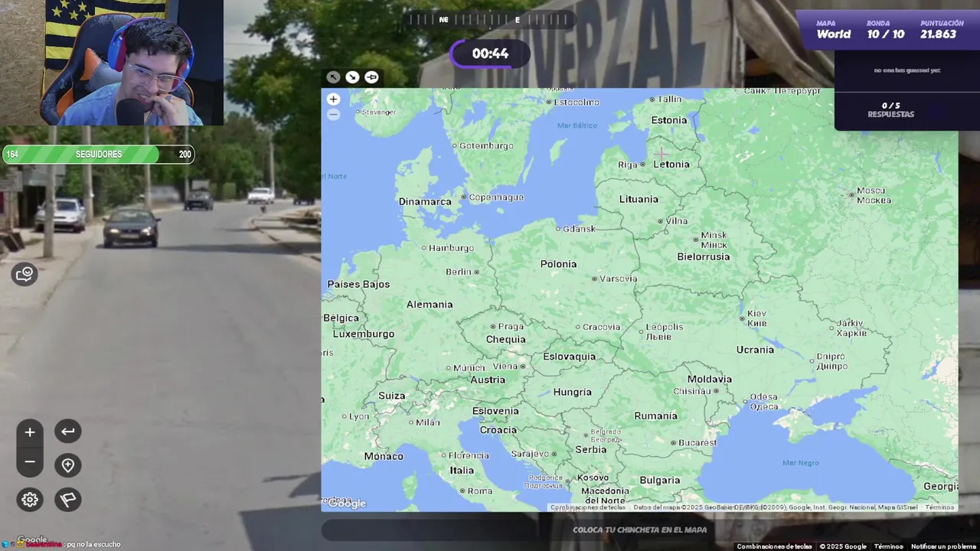The image size is (980, 551).
Task: Place pin on Rumania label
Action: tap(655, 416)
